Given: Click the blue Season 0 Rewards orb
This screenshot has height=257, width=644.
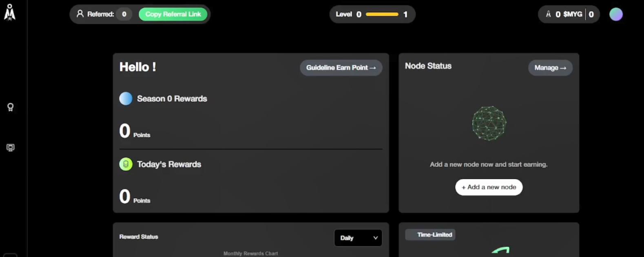Looking at the screenshot, I should [x=126, y=99].
